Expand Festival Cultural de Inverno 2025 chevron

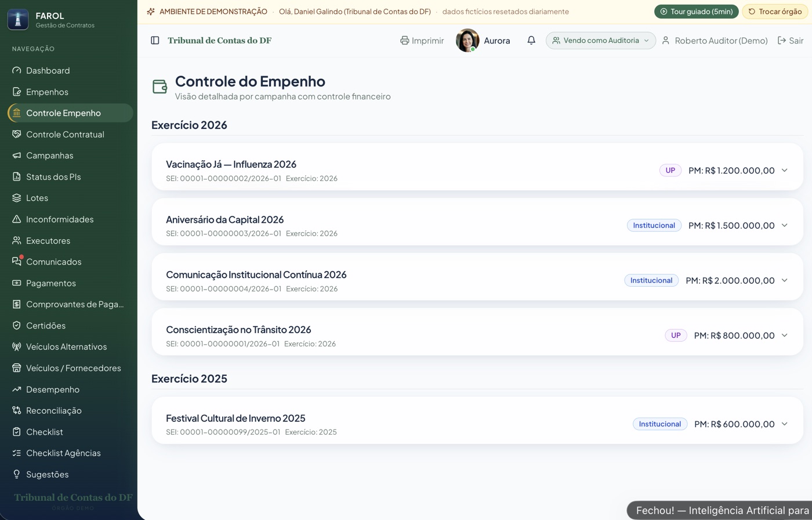(785, 424)
